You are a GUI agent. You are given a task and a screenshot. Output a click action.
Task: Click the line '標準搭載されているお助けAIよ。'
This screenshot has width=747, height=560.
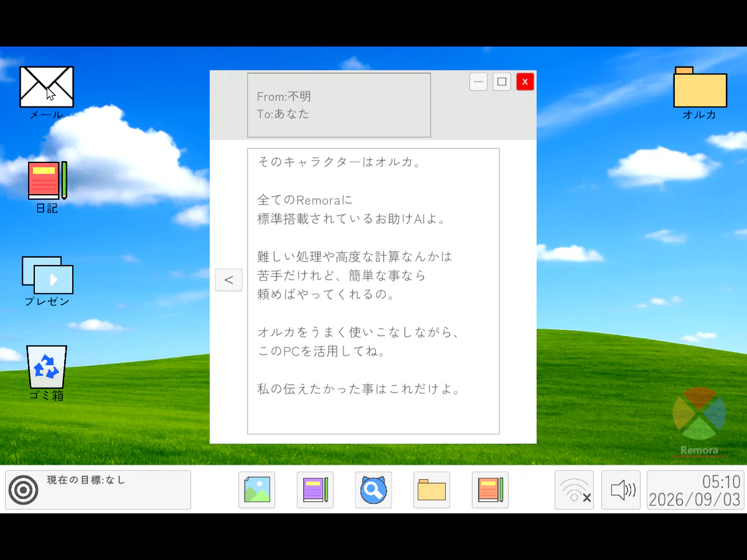coord(353,219)
